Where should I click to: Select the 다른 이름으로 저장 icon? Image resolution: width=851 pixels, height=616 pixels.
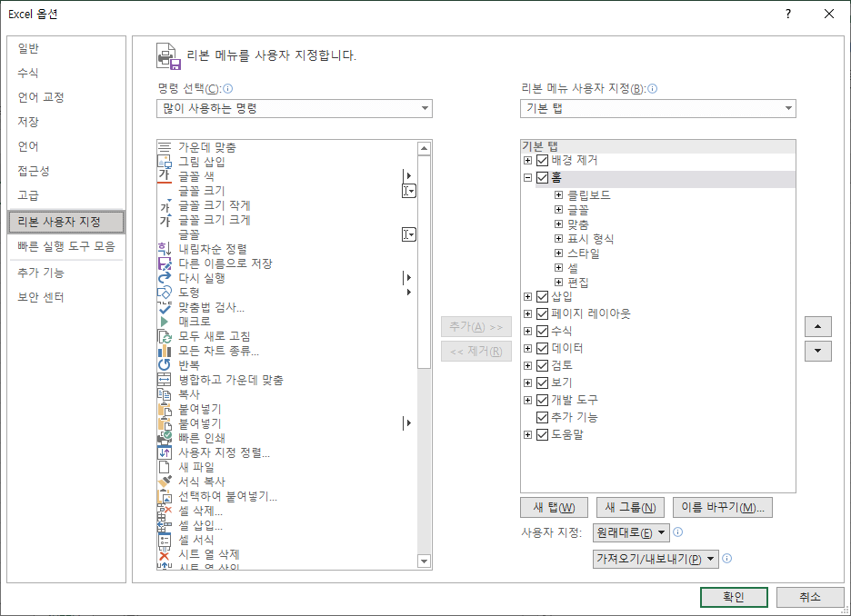coord(165,263)
